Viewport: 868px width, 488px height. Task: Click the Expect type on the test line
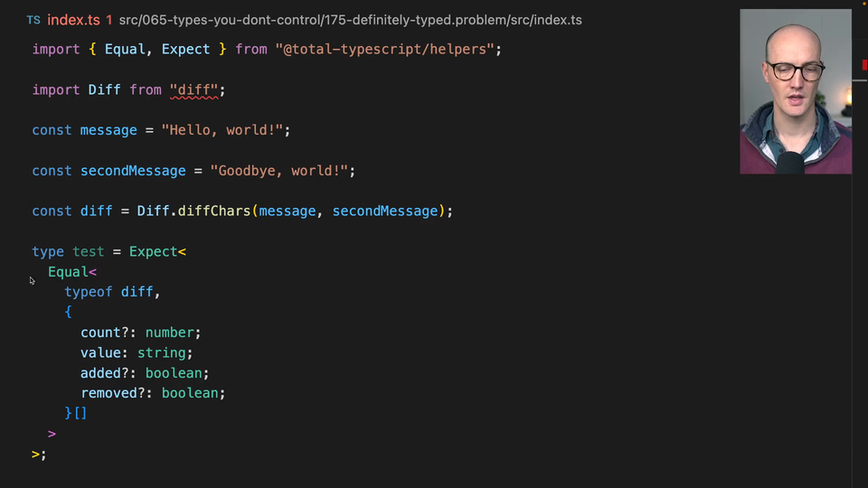[x=153, y=252]
